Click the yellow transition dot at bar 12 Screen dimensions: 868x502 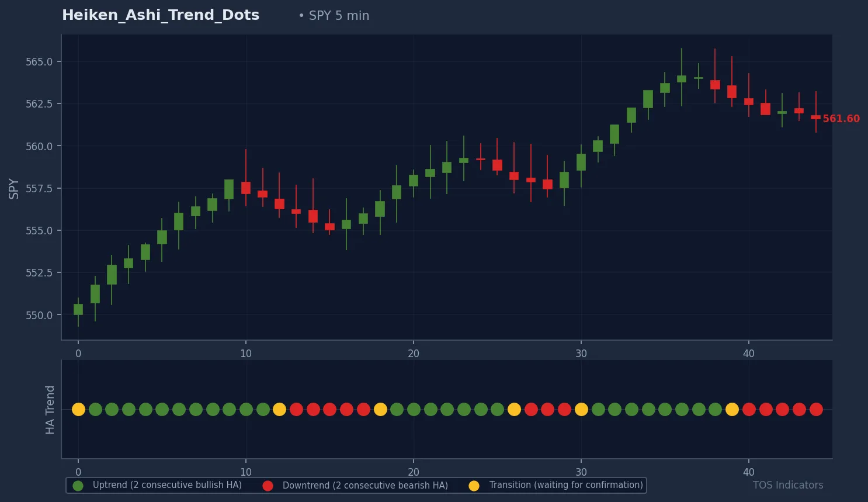(279, 409)
